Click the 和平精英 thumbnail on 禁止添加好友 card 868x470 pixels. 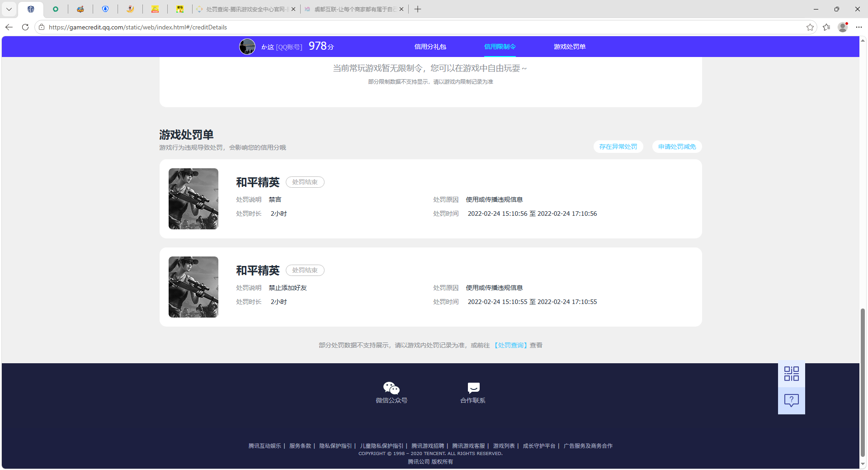click(193, 287)
